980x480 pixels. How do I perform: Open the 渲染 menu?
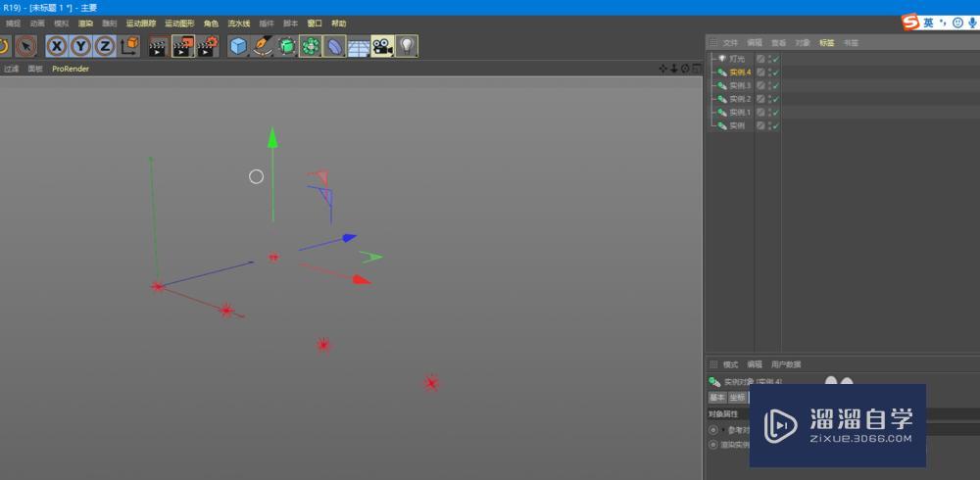[x=85, y=24]
